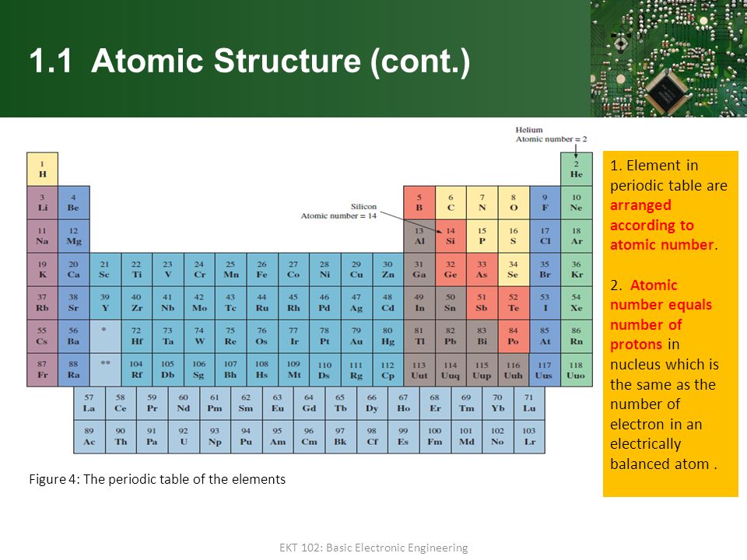Select the Boron (B) element cell
The image size is (747, 560).
tap(419, 202)
